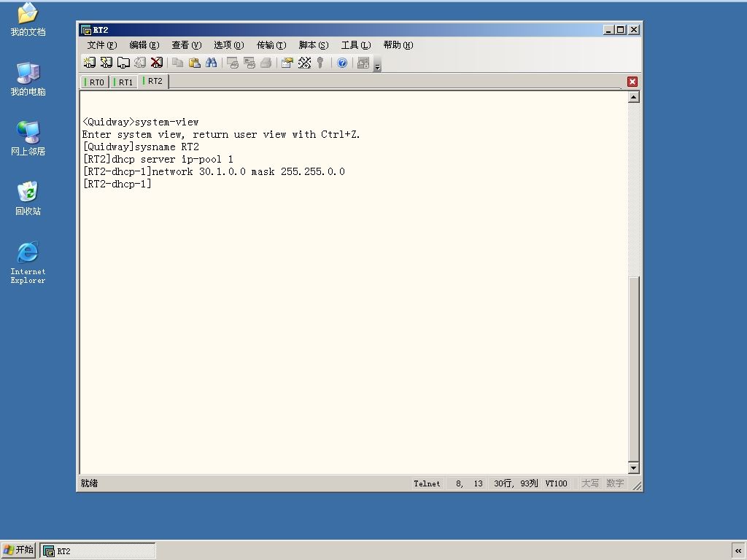Screen dimensions: 747x560
Task: Click the RT2 title bar app icon
Action: coord(86,30)
